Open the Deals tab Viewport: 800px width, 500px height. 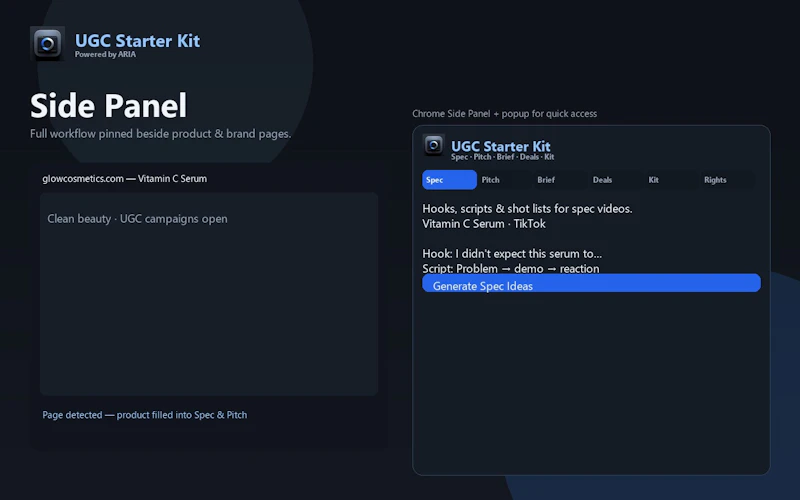pos(616,180)
